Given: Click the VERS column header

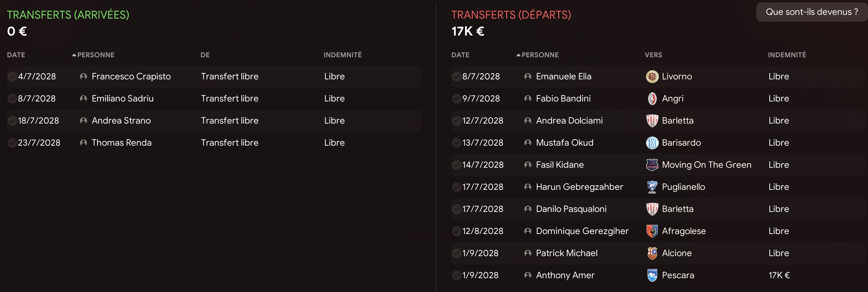Looking at the screenshot, I should 653,55.
